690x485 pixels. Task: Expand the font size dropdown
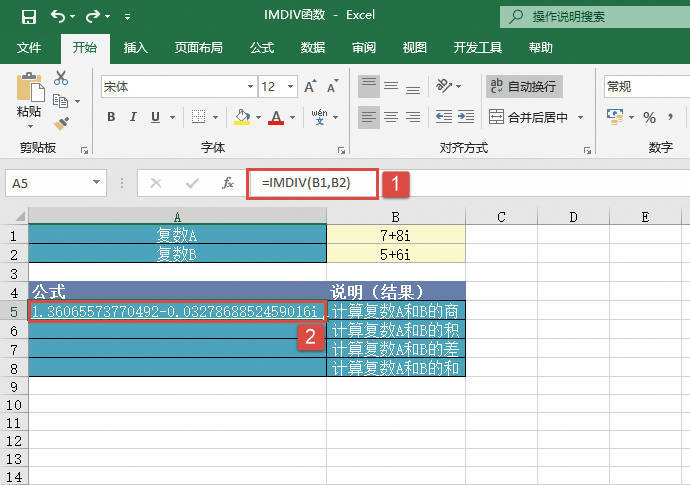coord(288,87)
